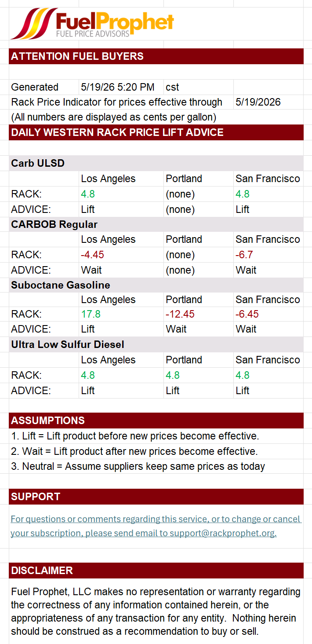Open the support email subscription link
Screen dimensions: 312x644
pyautogui.click(x=156, y=526)
